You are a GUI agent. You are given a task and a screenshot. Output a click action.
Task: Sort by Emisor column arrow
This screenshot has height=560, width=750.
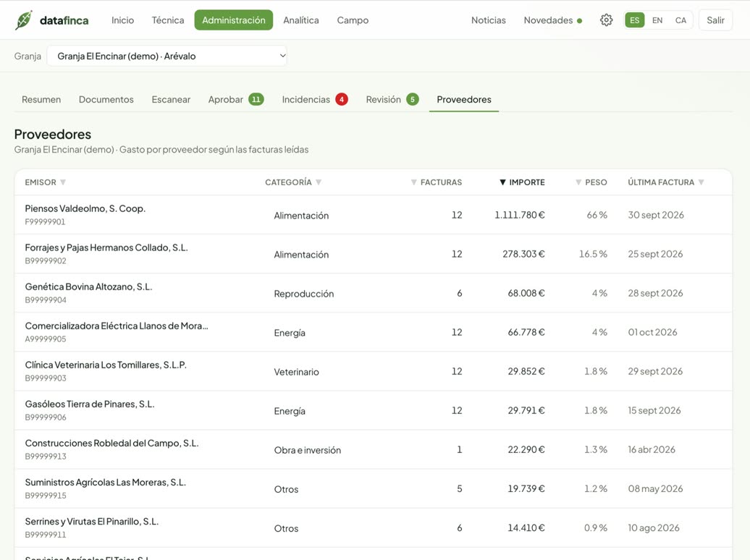63,182
